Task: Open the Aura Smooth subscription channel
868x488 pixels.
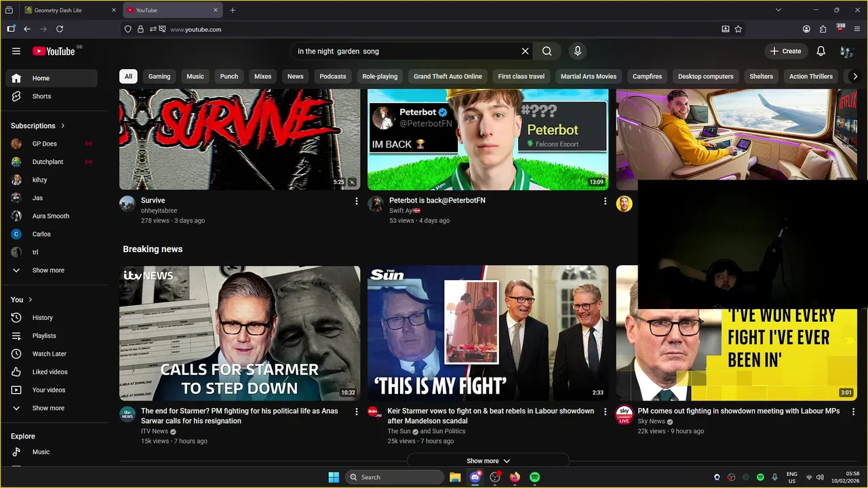Action: (x=52, y=216)
